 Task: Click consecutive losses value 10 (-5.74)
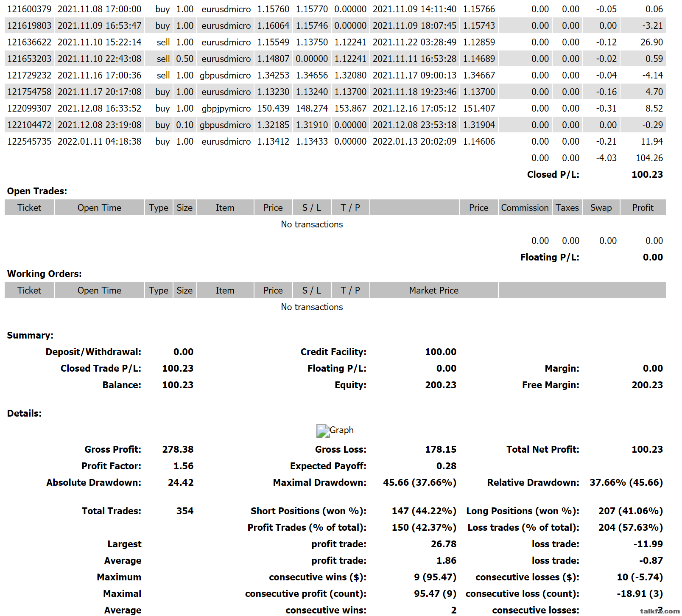click(x=640, y=577)
